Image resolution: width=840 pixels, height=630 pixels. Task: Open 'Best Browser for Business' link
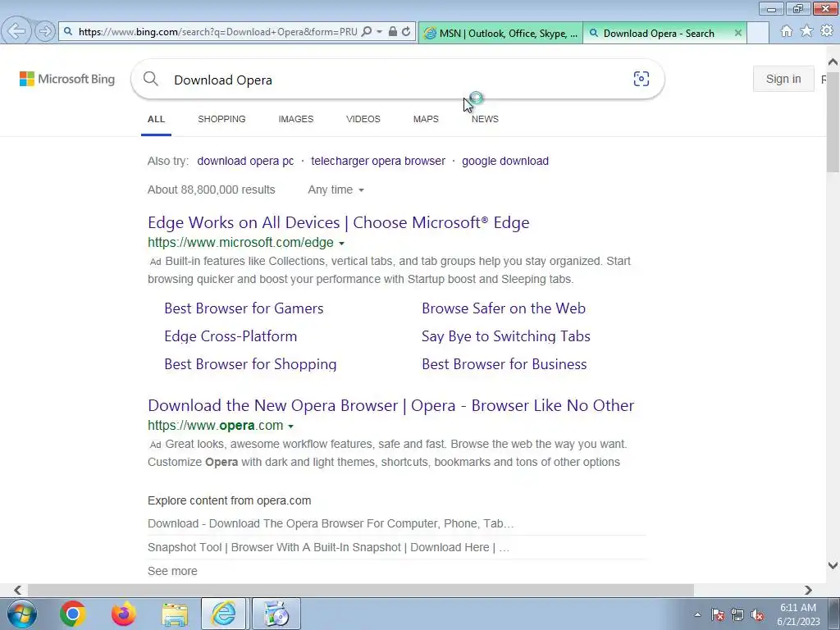pyautogui.click(x=504, y=363)
